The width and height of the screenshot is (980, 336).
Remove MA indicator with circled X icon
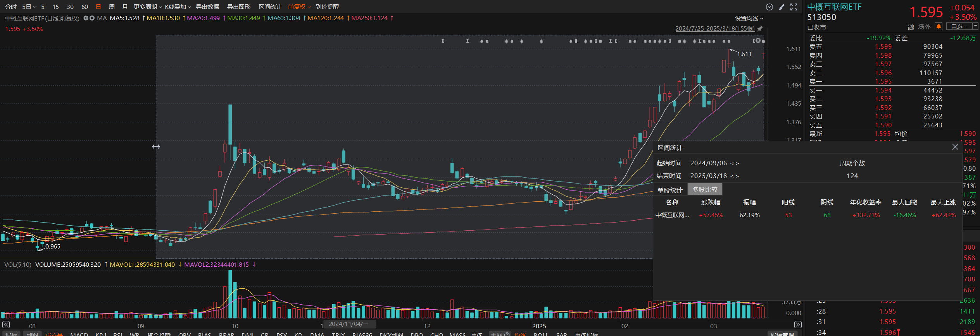pyautogui.click(x=92, y=18)
